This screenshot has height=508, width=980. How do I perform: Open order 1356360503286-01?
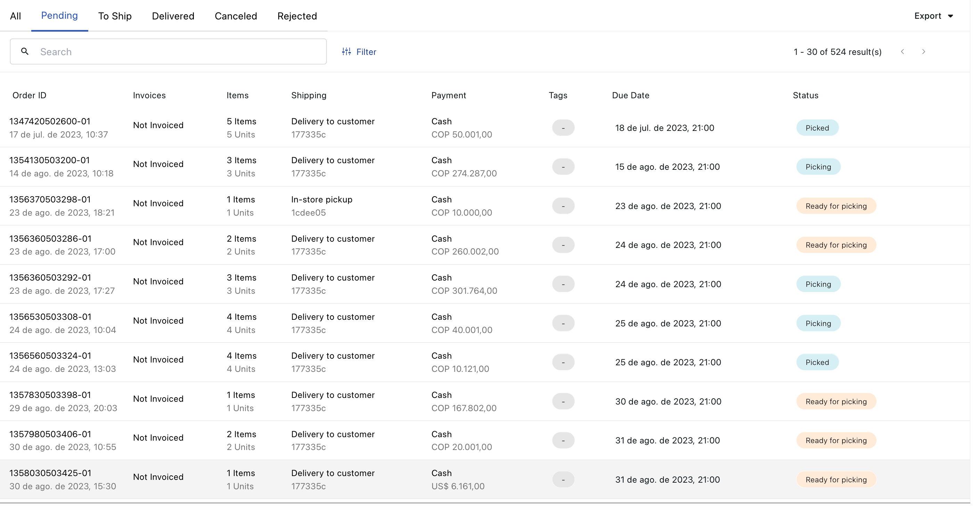pyautogui.click(x=50, y=239)
